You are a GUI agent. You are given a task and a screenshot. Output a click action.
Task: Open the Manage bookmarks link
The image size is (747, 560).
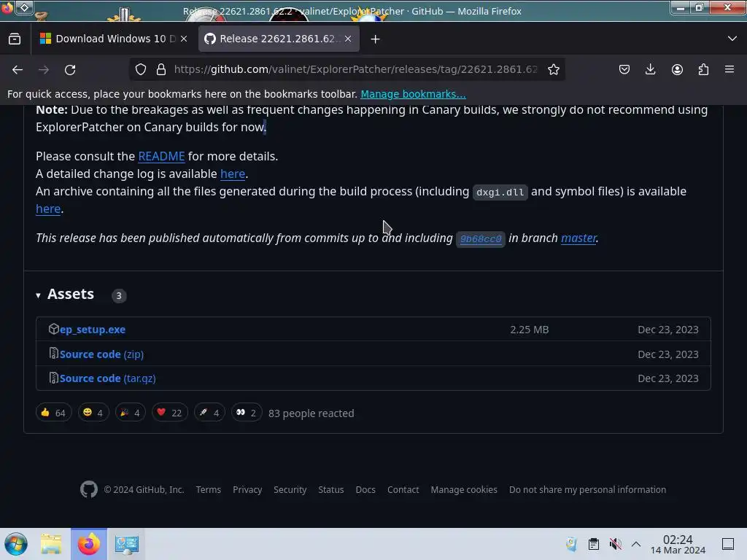coord(413,94)
